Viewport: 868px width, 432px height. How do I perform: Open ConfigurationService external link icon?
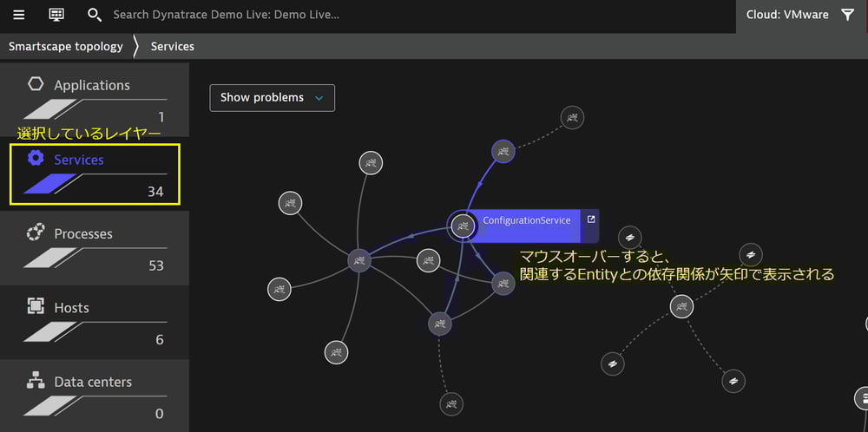click(591, 220)
